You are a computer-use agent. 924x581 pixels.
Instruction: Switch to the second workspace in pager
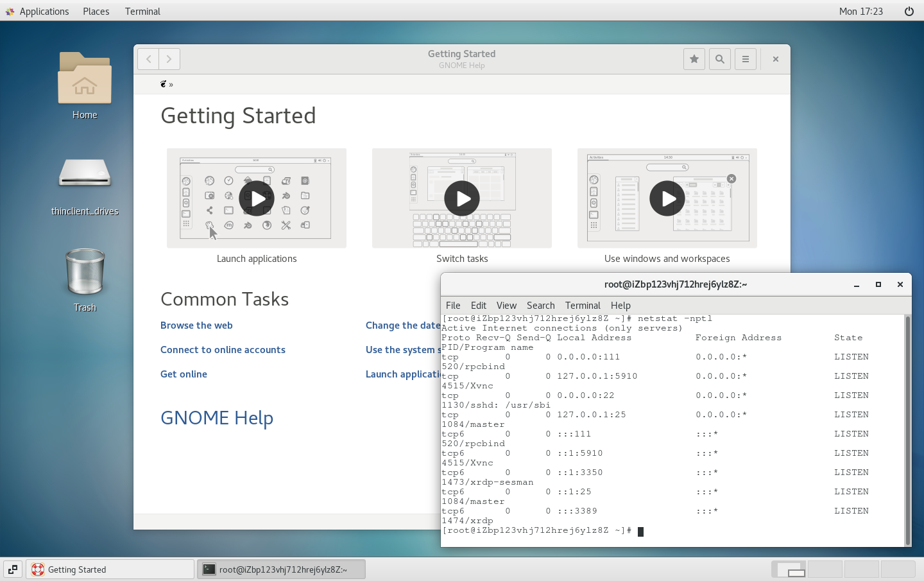[825, 569]
